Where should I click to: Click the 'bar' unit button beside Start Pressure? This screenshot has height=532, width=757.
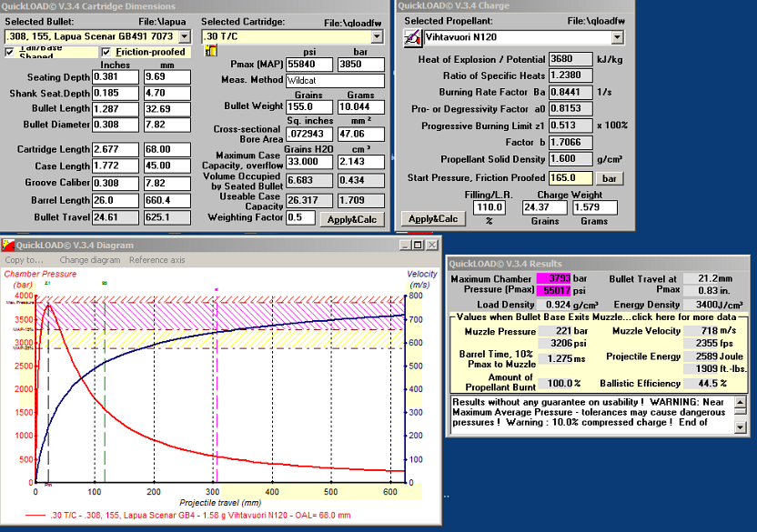[610, 178]
